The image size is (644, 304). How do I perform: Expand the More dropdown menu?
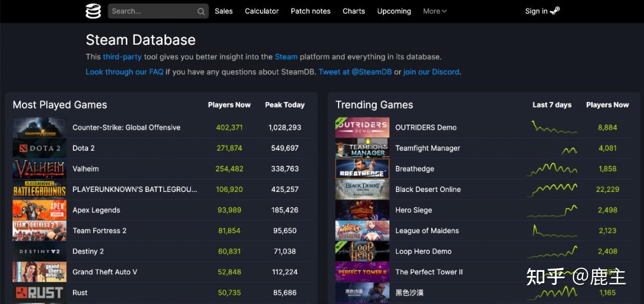tap(435, 11)
